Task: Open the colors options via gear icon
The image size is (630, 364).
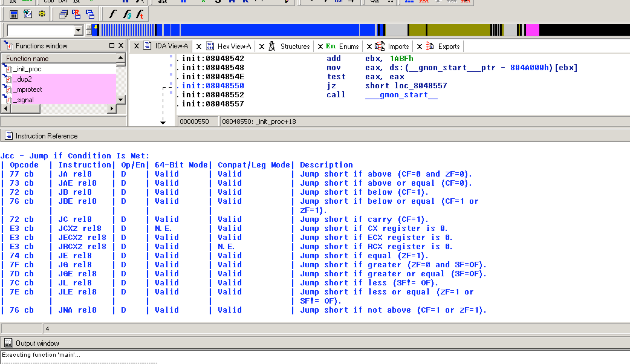Action: click(42, 14)
